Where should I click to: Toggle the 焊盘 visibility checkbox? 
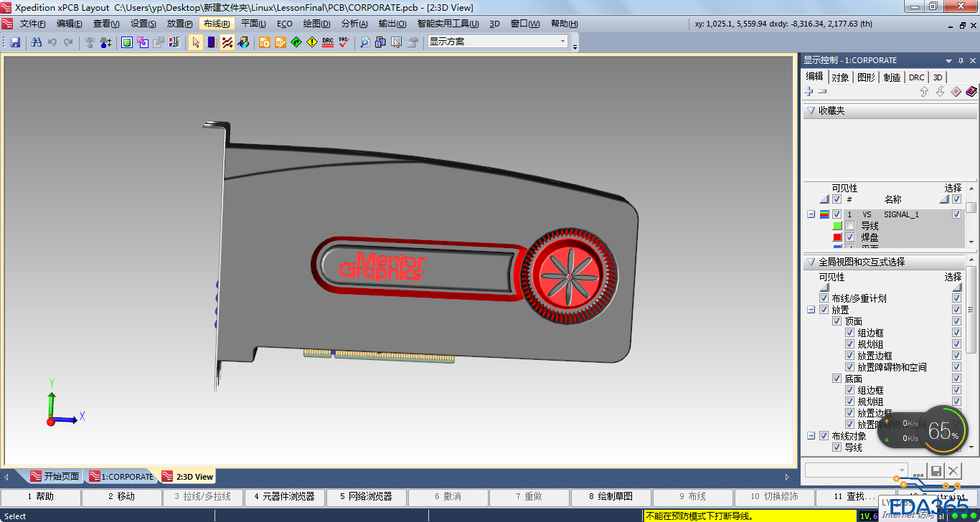point(849,237)
